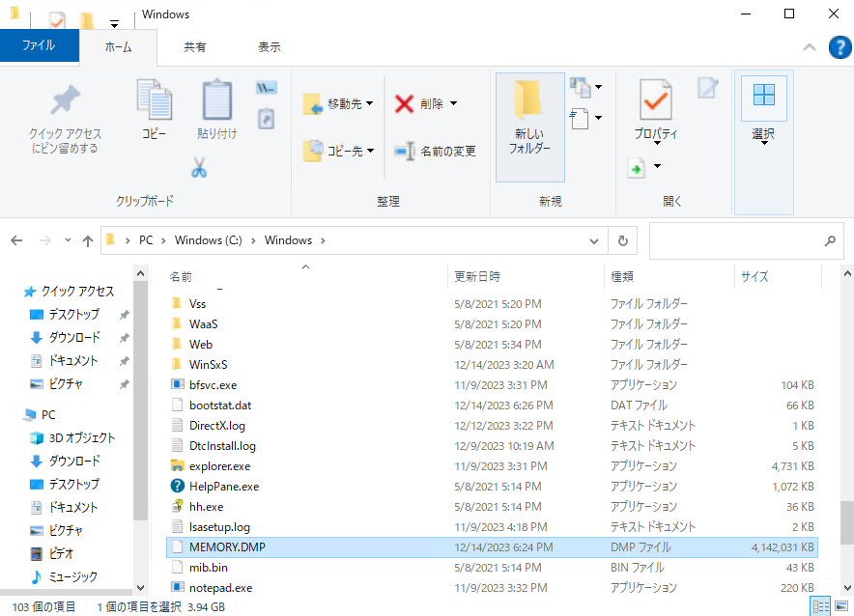Switch to large icons view in status bar

point(841,605)
